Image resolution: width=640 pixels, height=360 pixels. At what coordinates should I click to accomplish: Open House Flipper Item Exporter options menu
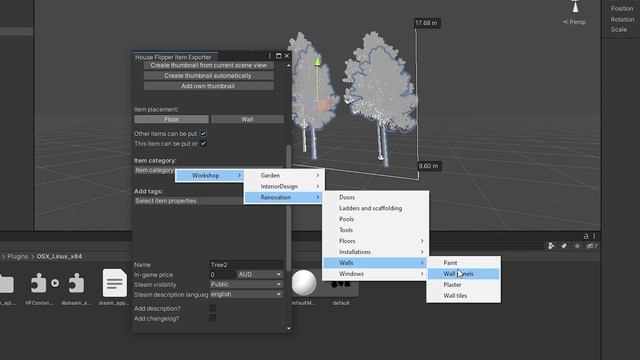(269, 56)
